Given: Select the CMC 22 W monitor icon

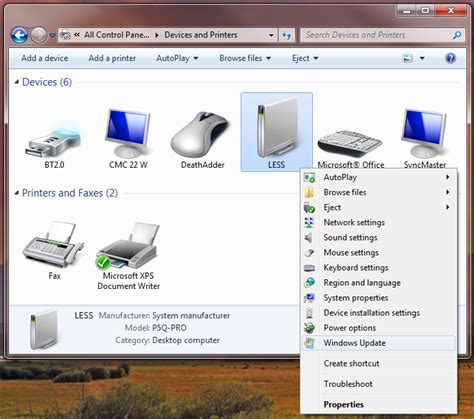Looking at the screenshot, I should 128,133.
